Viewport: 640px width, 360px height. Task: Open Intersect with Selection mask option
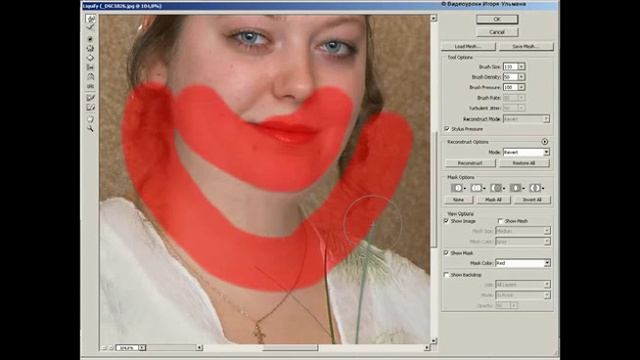click(x=516, y=188)
